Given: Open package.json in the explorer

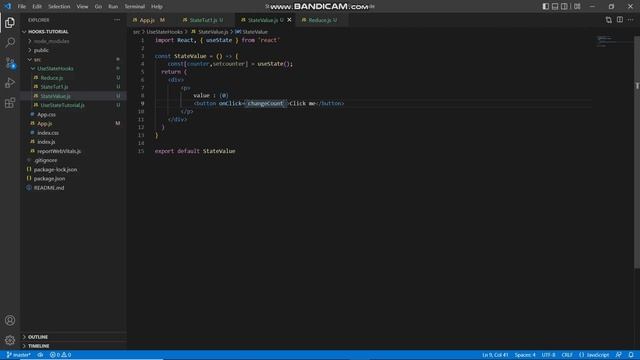Looking at the screenshot, I should pyautogui.click(x=49, y=179).
